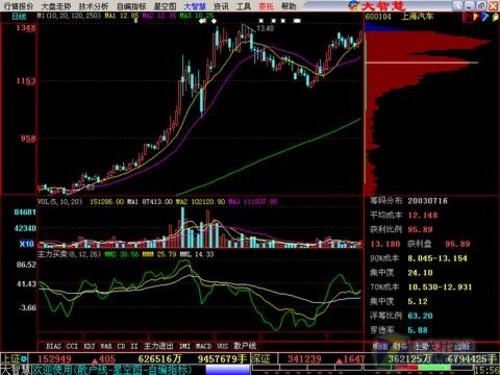Open the 技术分析 menu
Viewport: 500px width, 375px height.
pyautogui.click(x=94, y=6)
